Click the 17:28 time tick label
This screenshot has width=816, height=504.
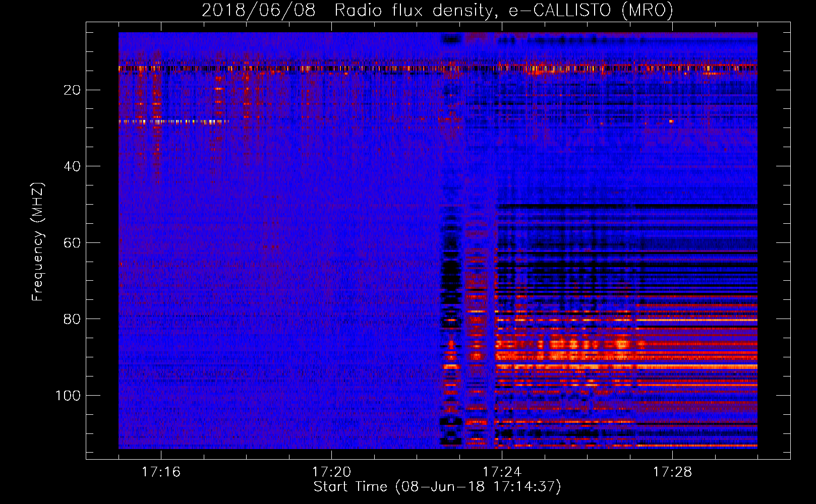point(672,472)
